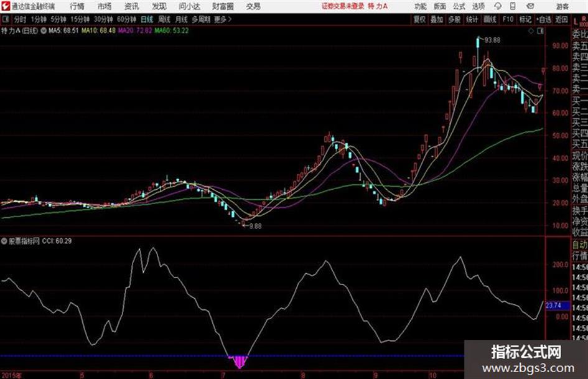Toggle the left panel icon beside 分时
This screenshot has width=588, height=379.
pyautogui.click(x=5, y=19)
